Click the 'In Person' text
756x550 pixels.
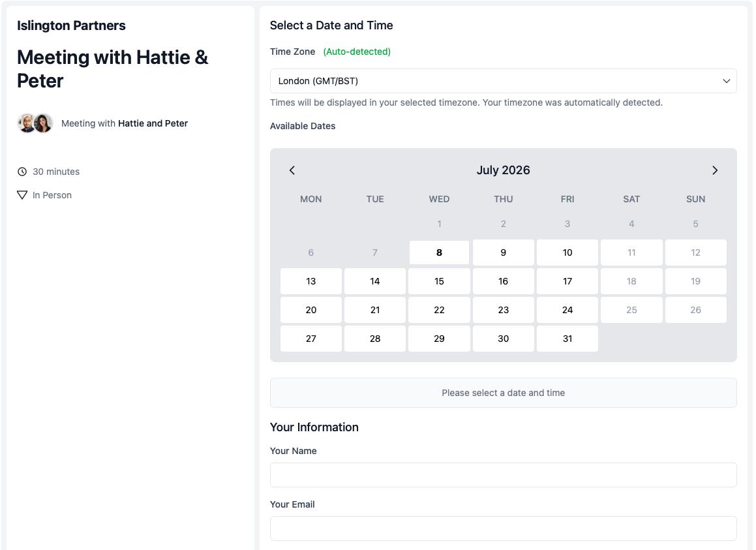tap(52, 195)
